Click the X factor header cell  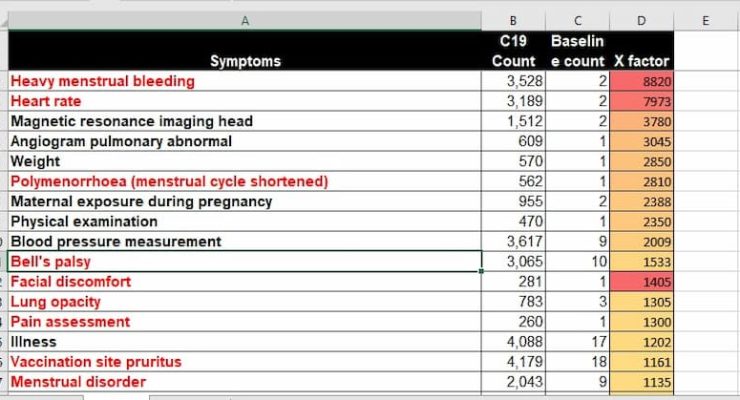(x=641, y=61)
